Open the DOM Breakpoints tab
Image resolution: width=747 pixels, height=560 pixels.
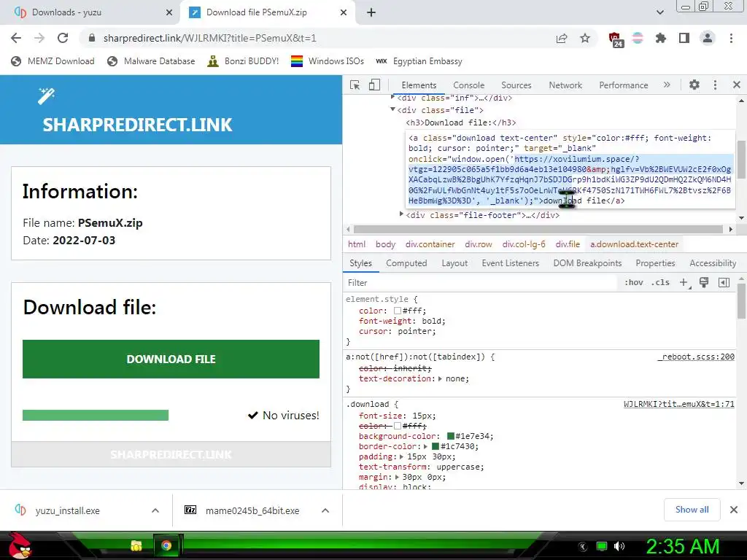click(587, 263)
